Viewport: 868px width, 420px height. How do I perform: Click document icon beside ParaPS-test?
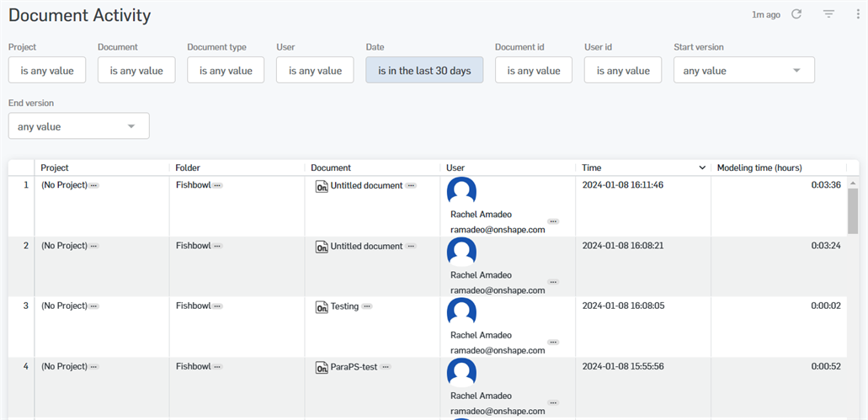click(x=322, y=368)
